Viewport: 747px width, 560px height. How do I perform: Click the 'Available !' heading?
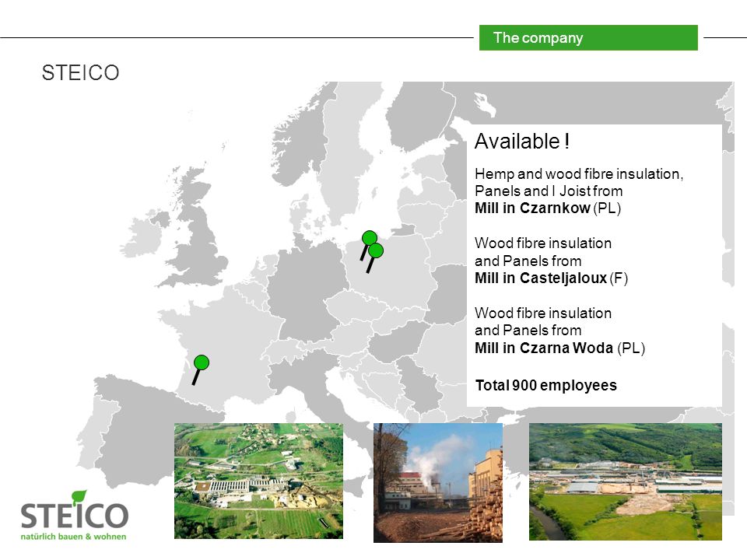click(522, 142)
